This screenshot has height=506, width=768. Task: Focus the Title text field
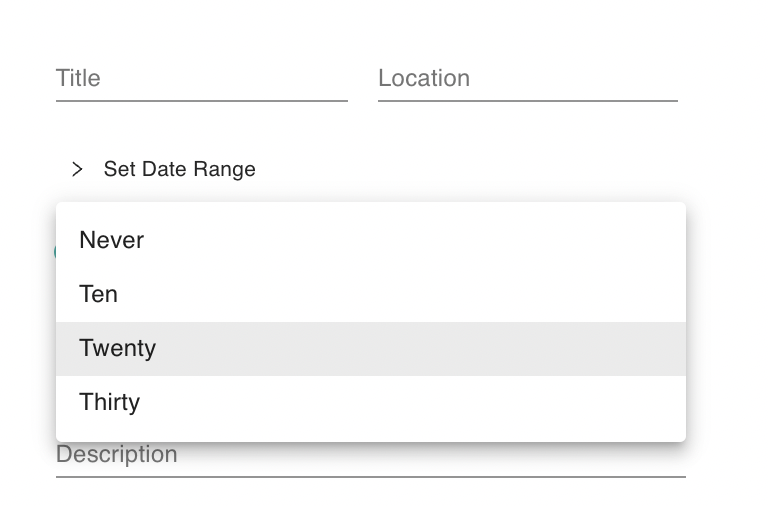(201, 79)
